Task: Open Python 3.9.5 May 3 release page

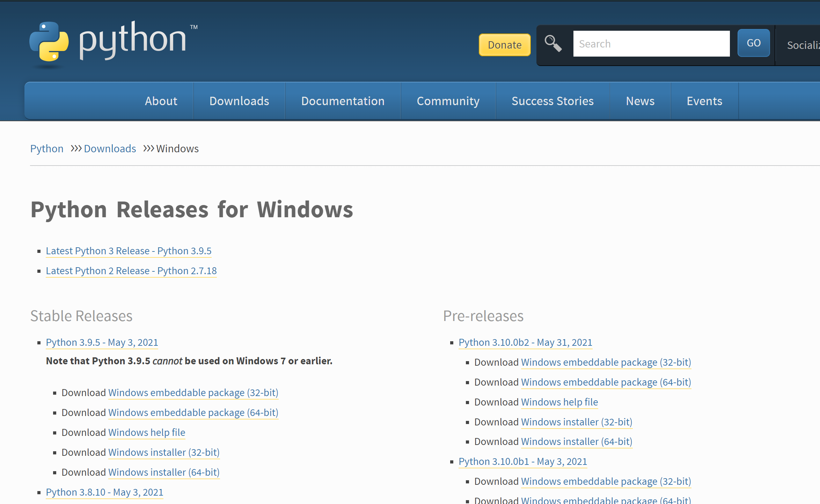Action: [x=102, y=342]
